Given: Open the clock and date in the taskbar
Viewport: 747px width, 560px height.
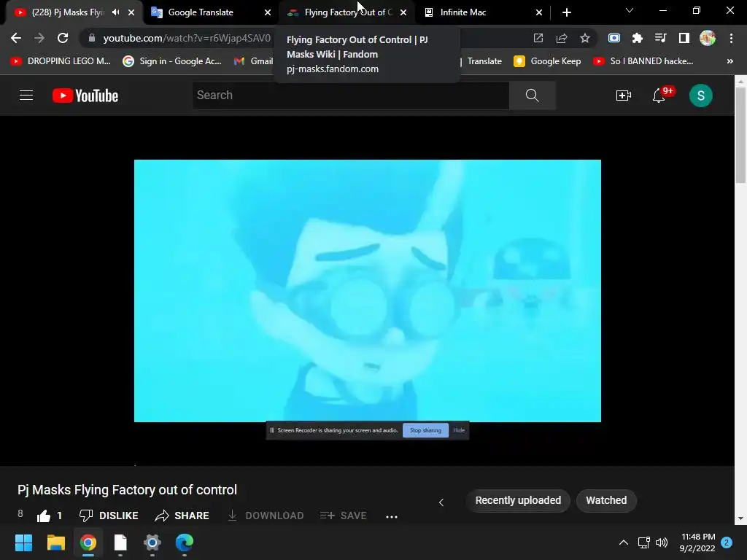Looking at the screenshot, I should 698,542.
